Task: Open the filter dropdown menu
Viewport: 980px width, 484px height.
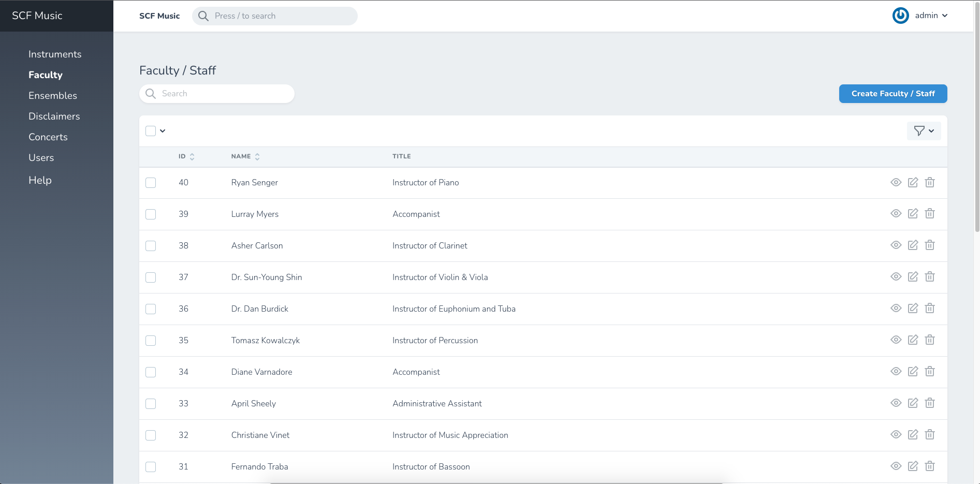Action: (924, 131)
